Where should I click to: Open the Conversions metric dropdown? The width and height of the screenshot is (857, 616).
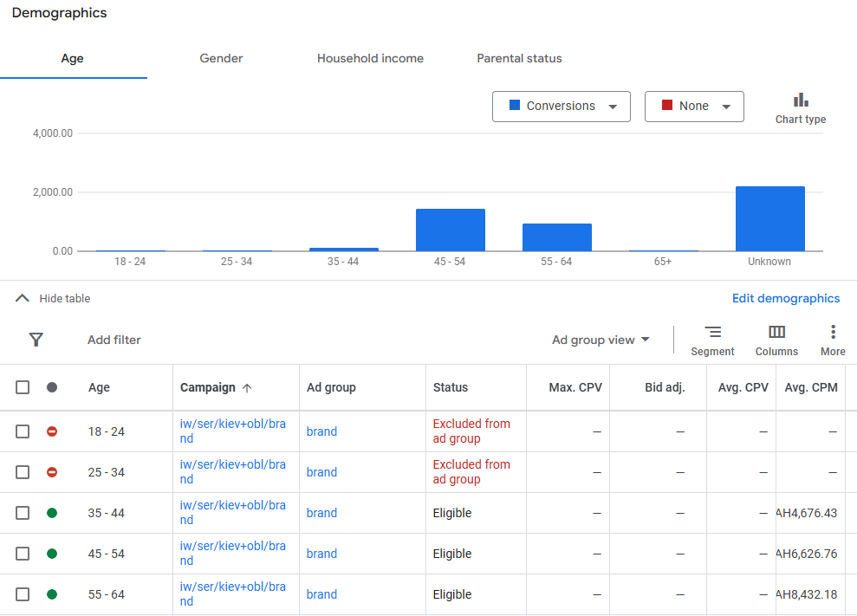point(562,107)
